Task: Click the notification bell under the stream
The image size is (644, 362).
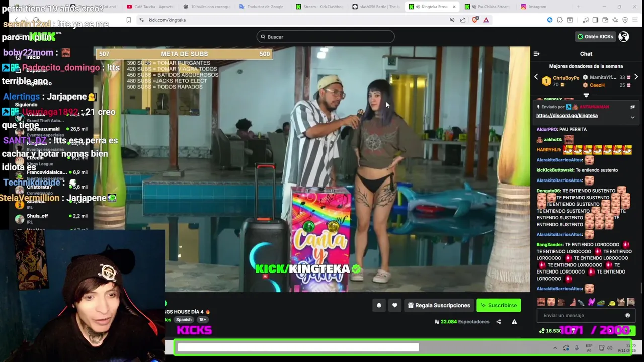Action: 379,305
